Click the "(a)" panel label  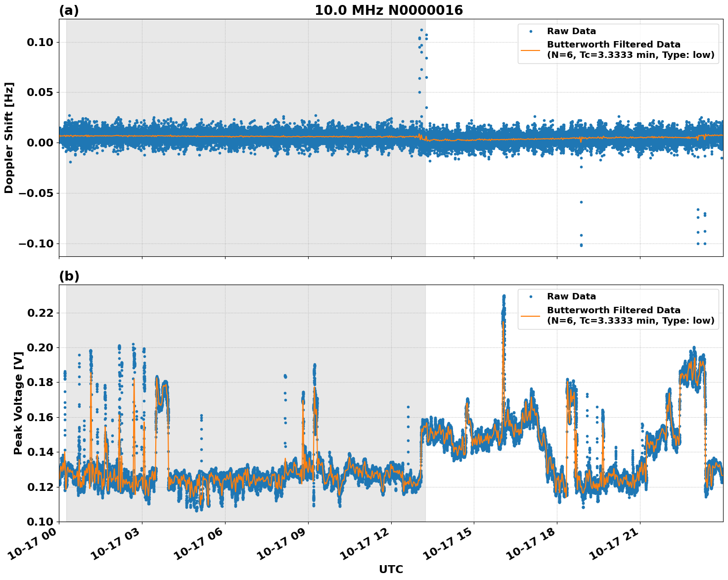pyautogui.click(x=69, y=10)
